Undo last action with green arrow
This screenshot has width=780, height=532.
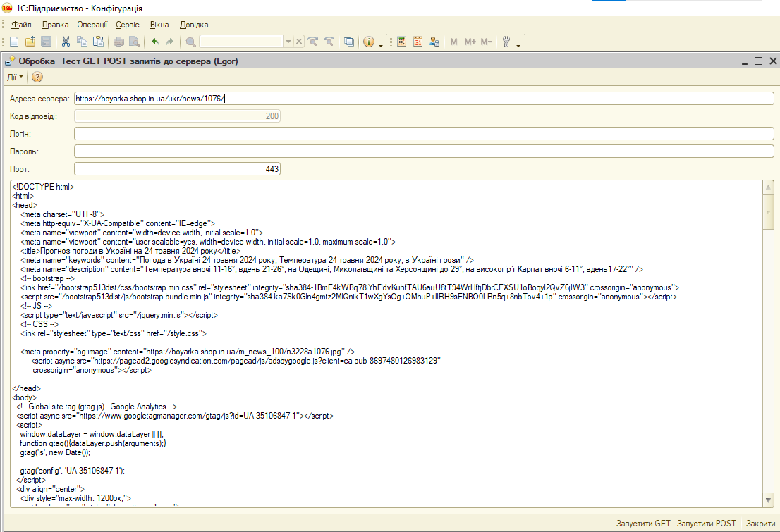click(x=155, y=42)
